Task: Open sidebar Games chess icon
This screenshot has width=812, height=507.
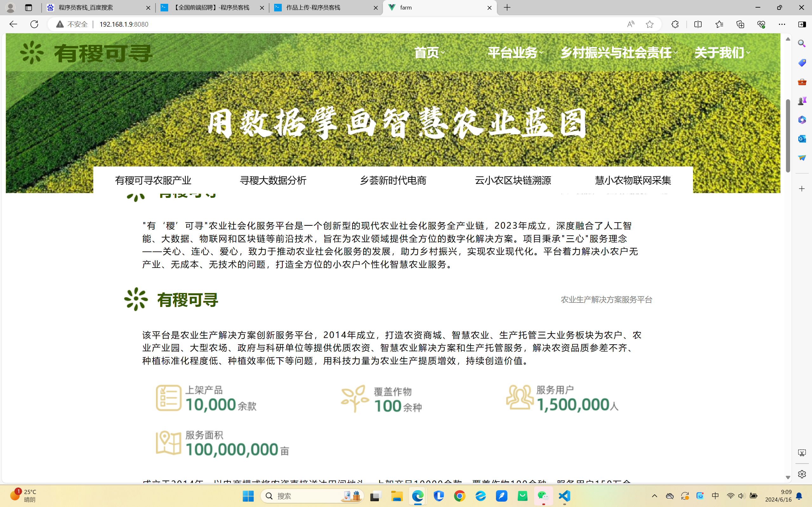Action: [802, 101]
